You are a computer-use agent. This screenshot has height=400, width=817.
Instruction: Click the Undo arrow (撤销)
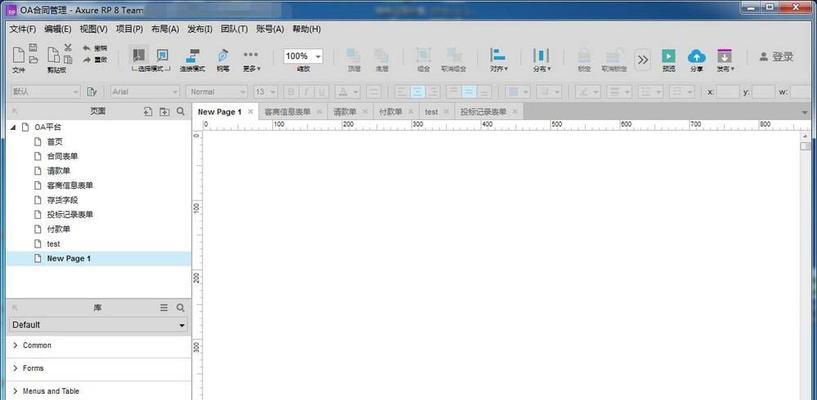pos(94,48)
